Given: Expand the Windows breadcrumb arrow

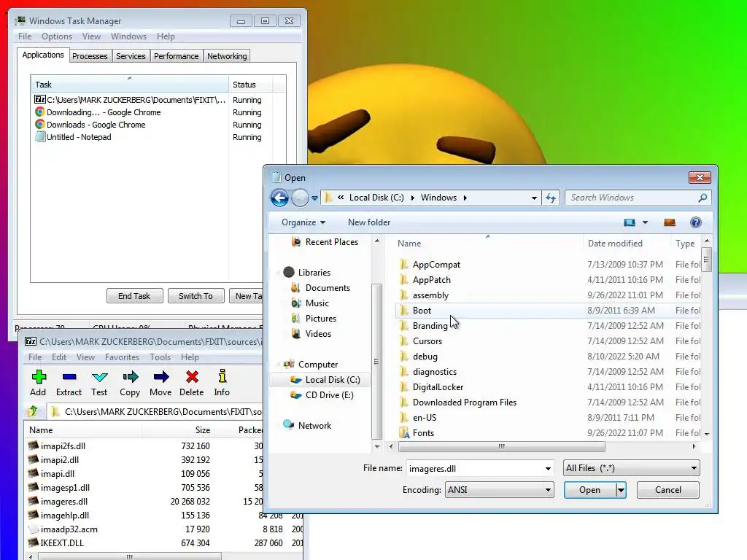Looking at the screenshot, I should [x=465, y=198].
